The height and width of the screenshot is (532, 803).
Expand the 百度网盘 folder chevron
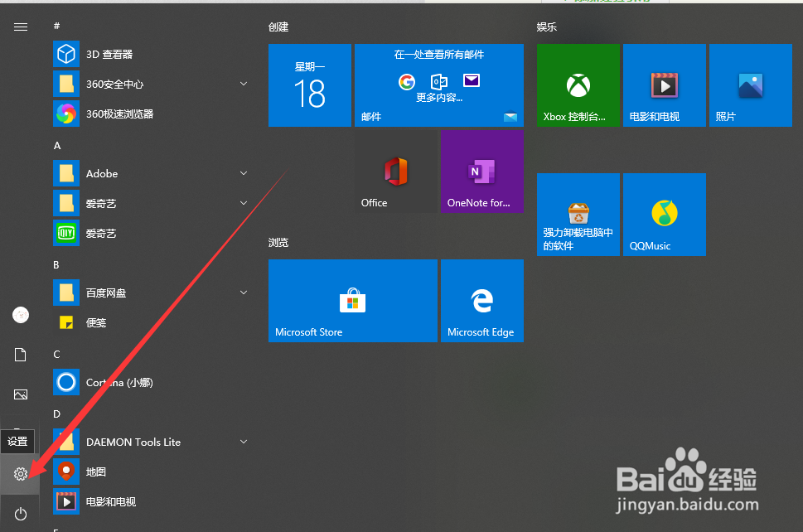point(244,293)
